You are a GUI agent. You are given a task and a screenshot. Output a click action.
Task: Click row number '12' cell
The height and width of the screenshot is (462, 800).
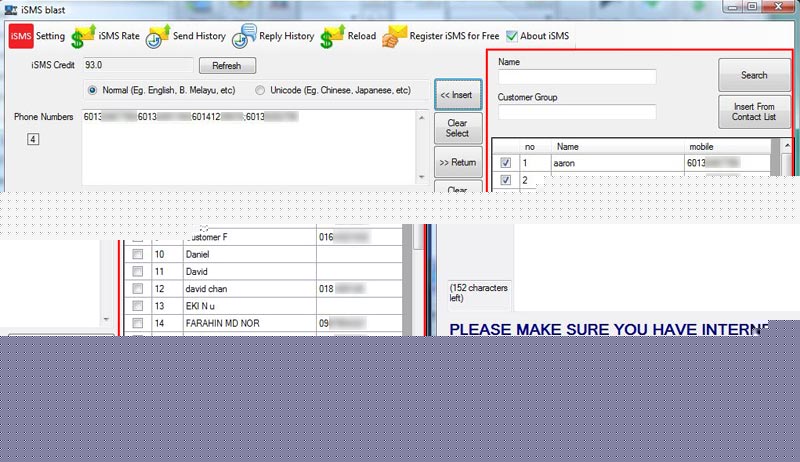[167, 289]
